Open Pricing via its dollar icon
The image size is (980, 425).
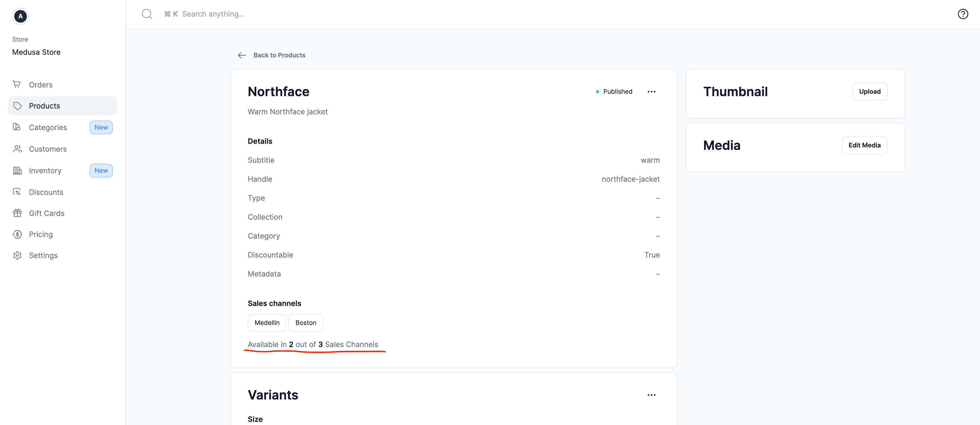[17, 234]
